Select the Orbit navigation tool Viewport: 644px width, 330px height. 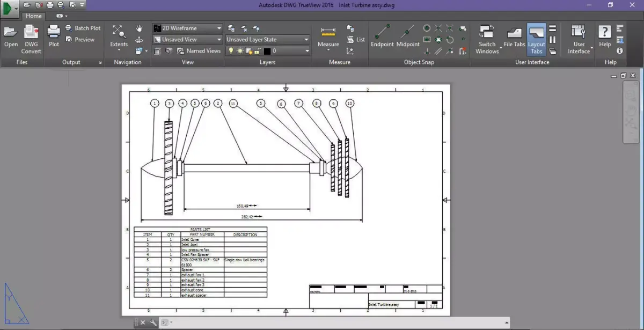(x=139, y=40)
